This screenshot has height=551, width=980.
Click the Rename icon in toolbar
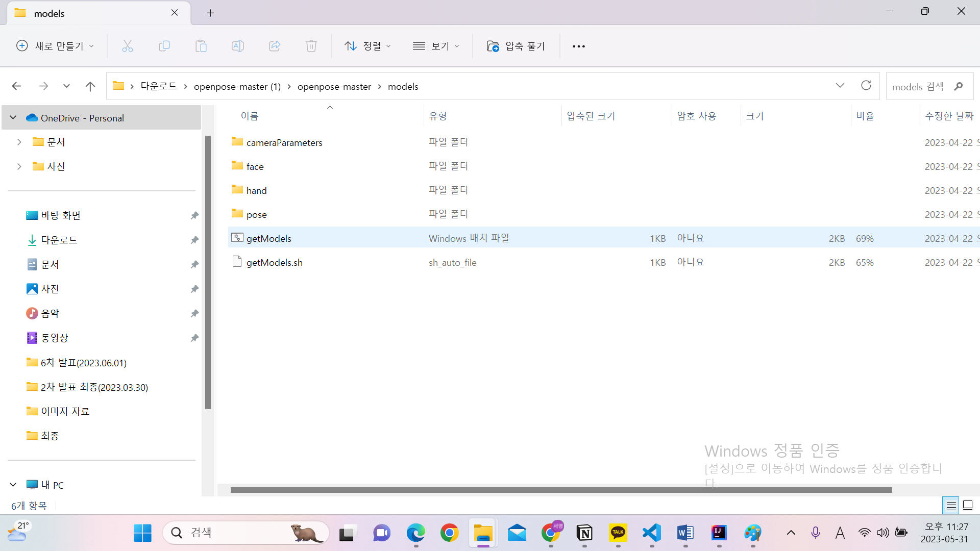tap(237, 46)
